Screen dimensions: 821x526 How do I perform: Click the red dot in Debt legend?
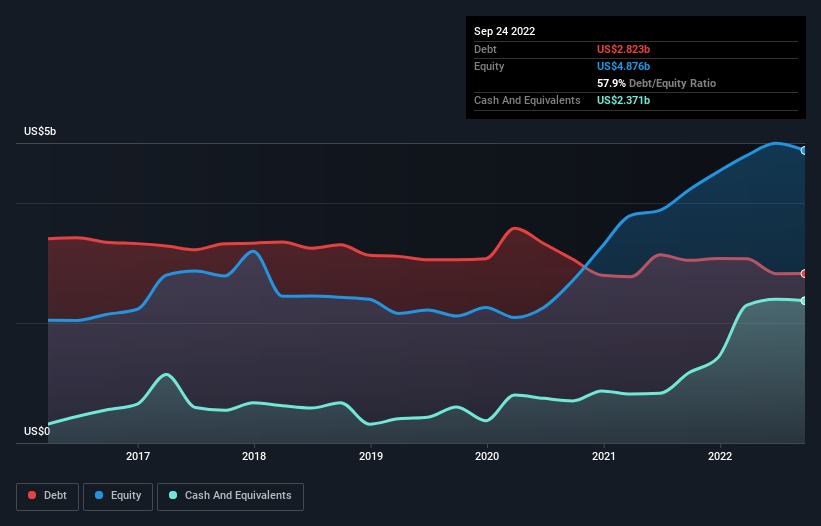point(32,495)
